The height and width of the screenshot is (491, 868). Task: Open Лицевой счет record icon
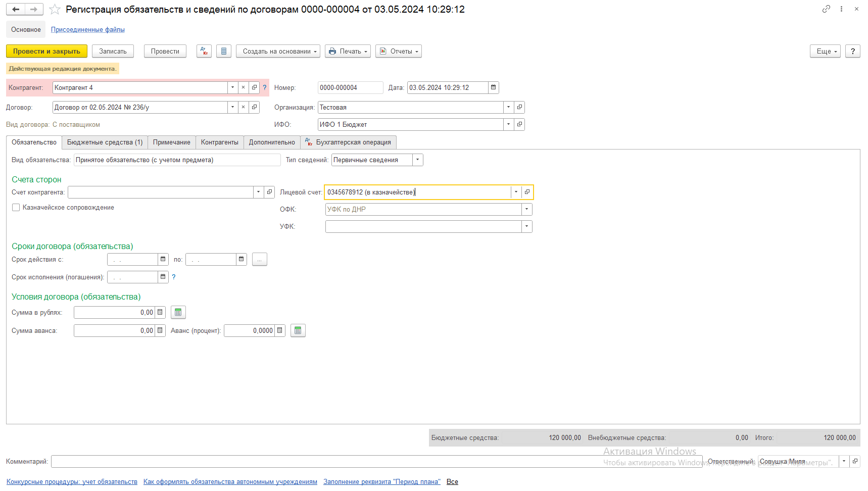(x=527, y=192)
